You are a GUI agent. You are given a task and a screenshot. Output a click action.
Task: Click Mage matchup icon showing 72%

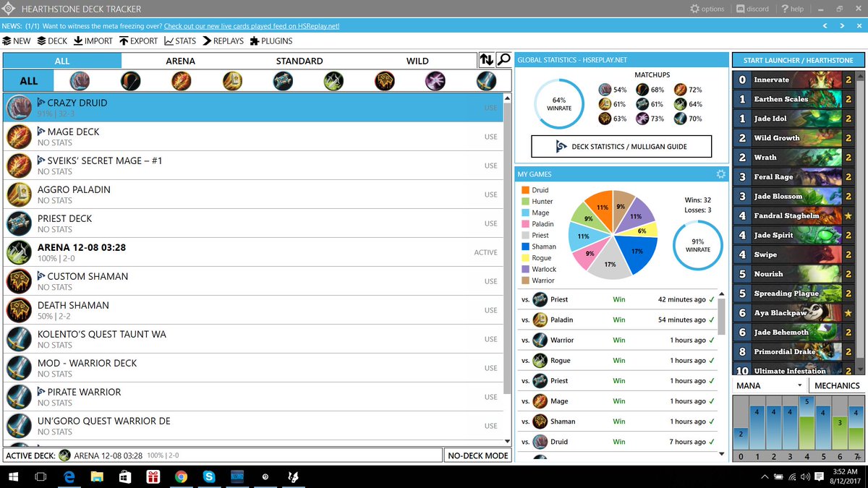click(x=681, y=90)
